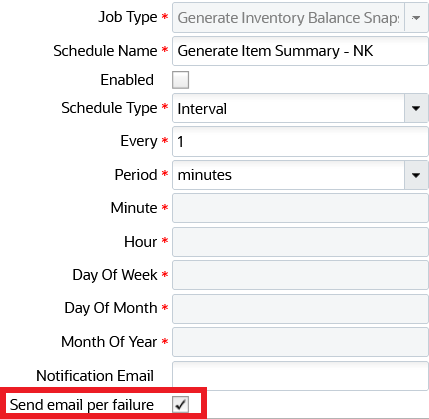Click the Schedule Name label
429x419 pixels.
click(105, 51)
